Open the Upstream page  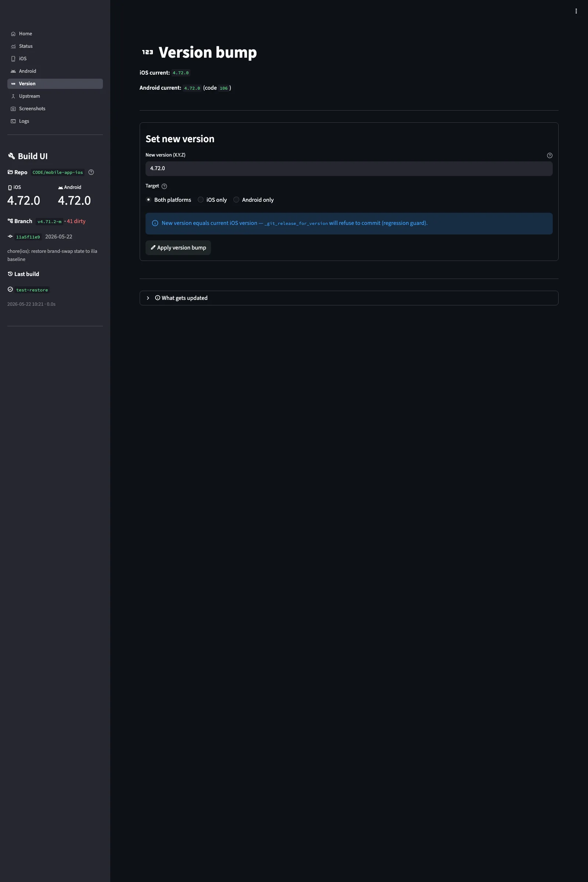point(55,96)
